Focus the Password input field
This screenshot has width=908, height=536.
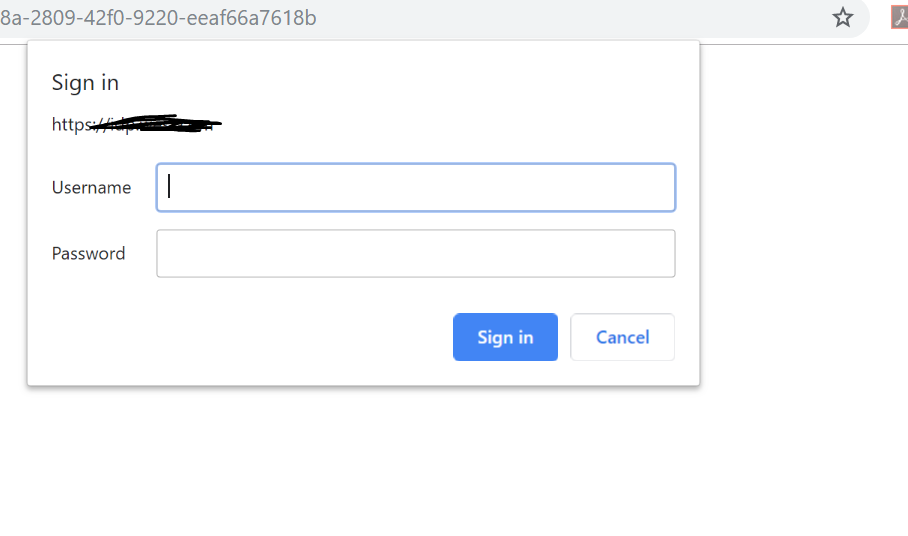[x=416, y=254]
